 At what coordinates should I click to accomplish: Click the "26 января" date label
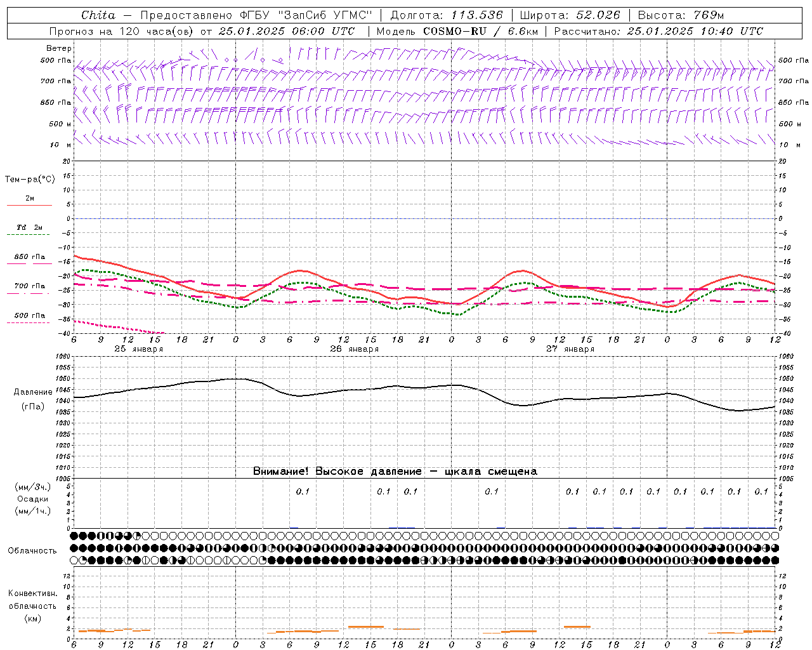(x=354, y=348)
